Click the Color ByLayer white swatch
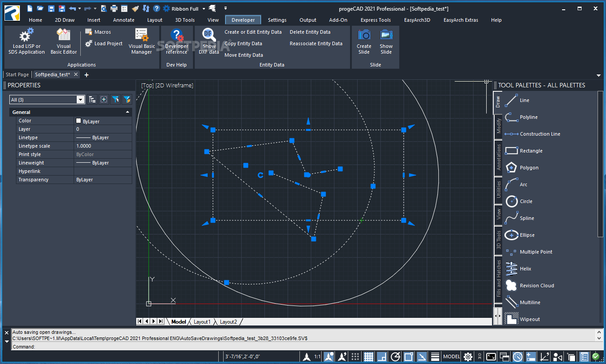The height and width of the screenshot is (364, 606). coord(79,121)
